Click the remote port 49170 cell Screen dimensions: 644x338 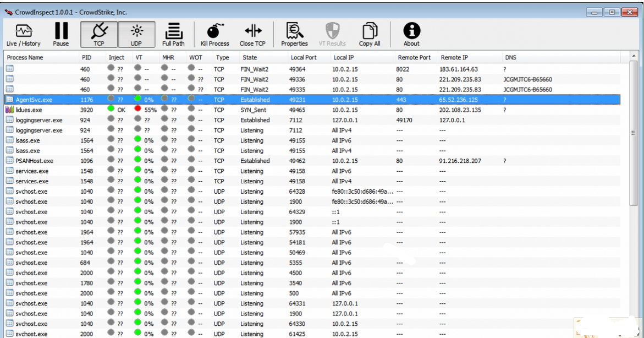tap(404, 120)
